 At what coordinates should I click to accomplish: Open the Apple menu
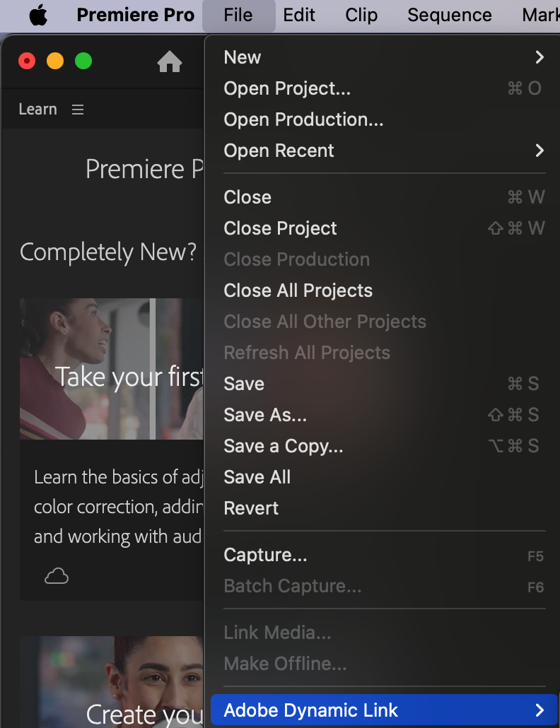pos(38,16)
